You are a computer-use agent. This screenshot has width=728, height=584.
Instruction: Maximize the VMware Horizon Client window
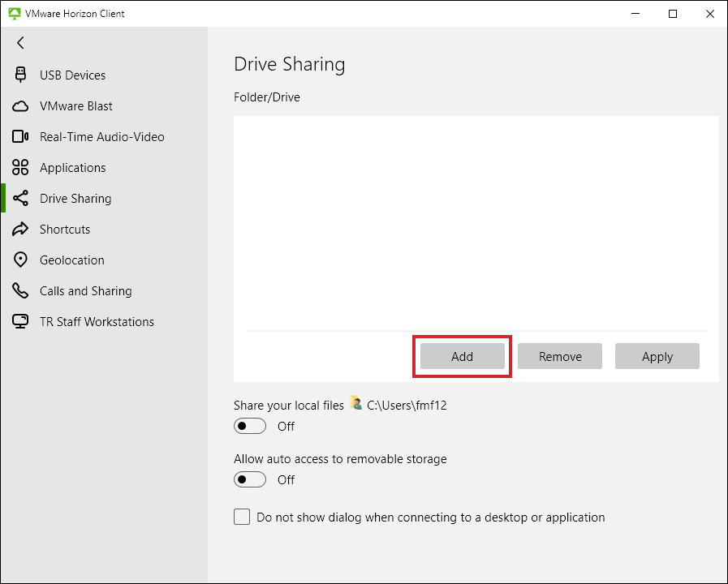point(673,14)
